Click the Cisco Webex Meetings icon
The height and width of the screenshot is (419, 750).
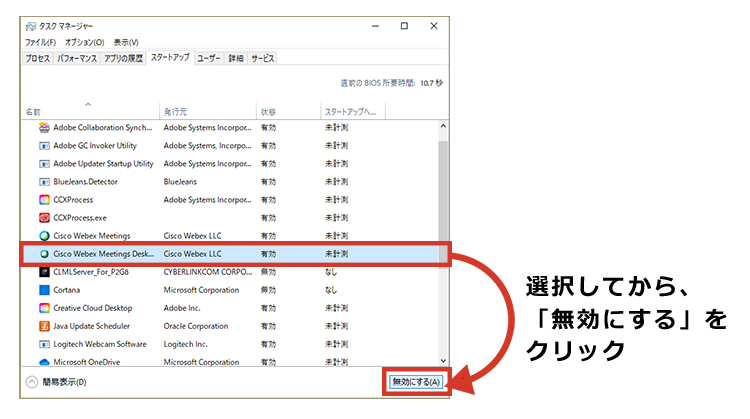[x=44, y=236]
